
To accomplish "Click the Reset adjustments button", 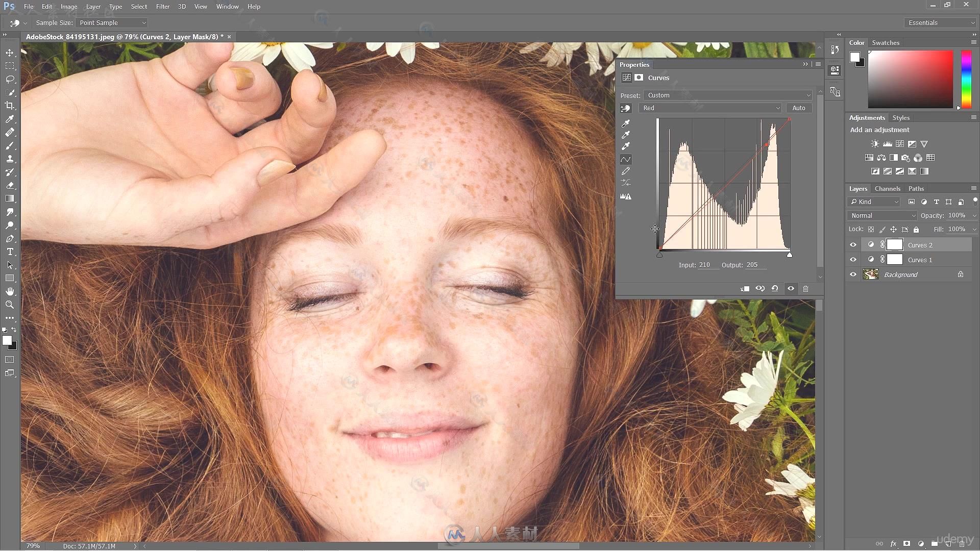I will 775,288.
